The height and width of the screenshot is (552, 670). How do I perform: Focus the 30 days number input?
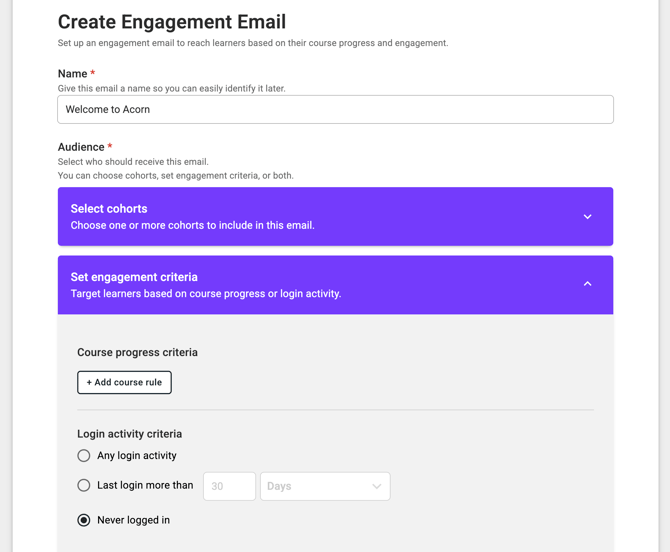pos(229,487)
